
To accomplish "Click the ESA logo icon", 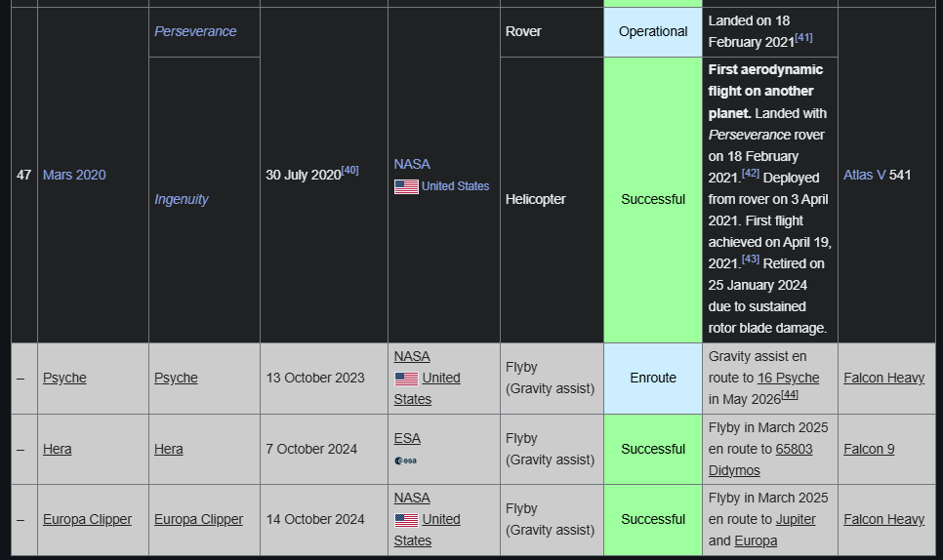I will (405, 460).
